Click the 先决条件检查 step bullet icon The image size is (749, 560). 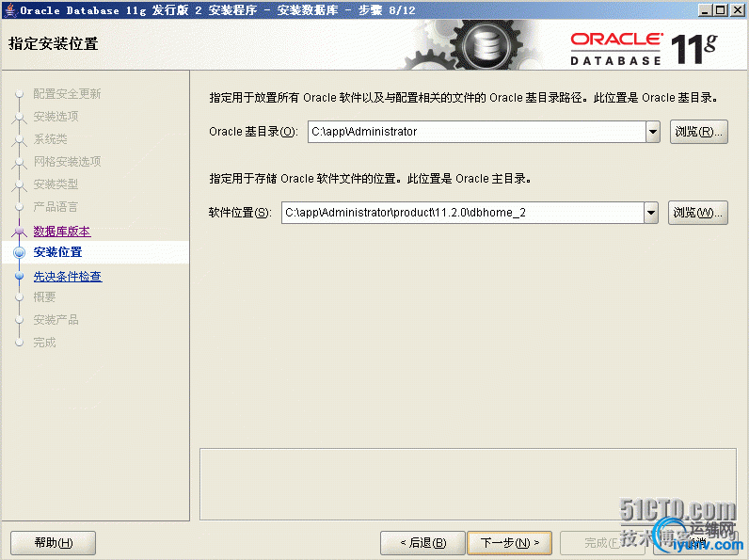[19, 276]
